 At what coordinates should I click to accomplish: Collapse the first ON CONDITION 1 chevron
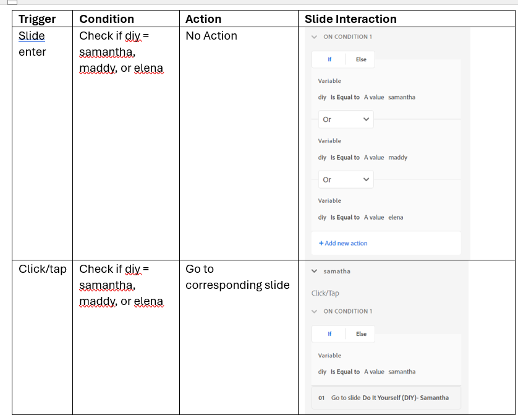pyautogui.click(x=315, y=37)
